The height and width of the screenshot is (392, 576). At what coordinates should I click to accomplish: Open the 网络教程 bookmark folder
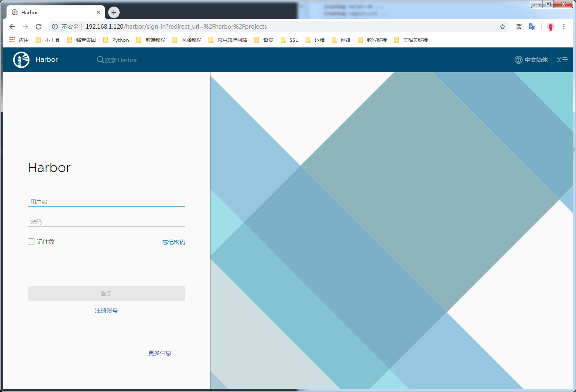187,40
